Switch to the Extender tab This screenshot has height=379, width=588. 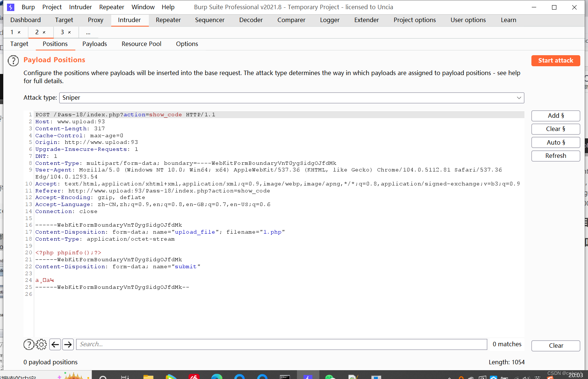click(x=366, y=20)
